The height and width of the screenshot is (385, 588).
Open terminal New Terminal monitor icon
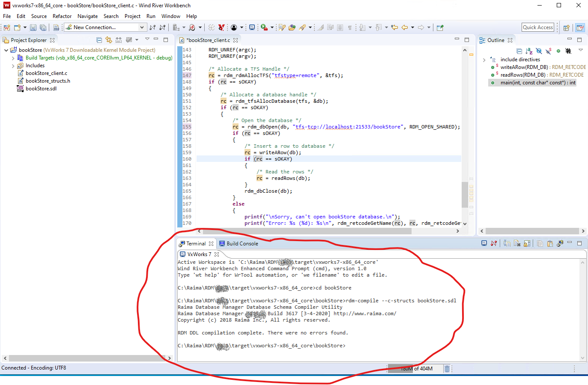coord(484,243)
